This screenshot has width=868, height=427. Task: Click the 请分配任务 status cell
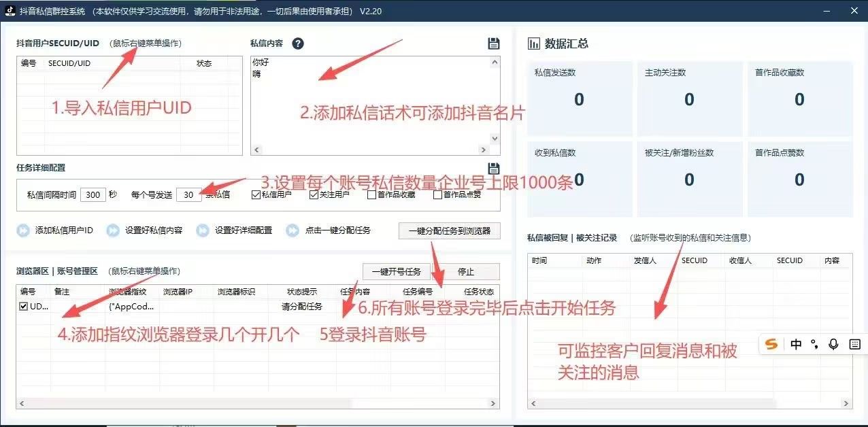click(x=302, y=307)
